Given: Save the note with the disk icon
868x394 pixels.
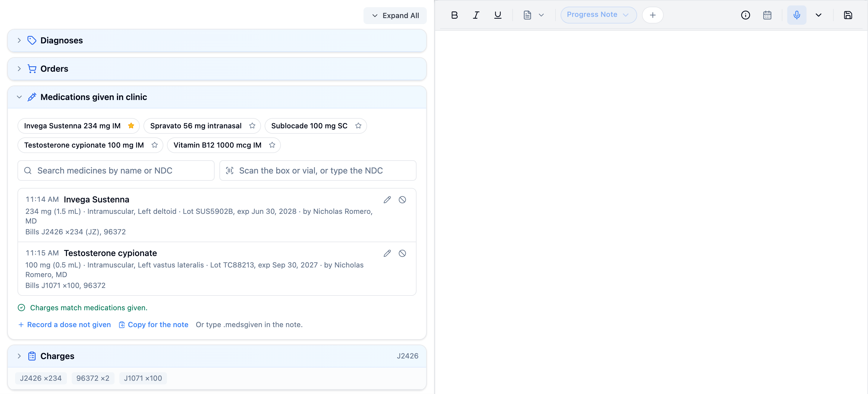Looking at the screenshot, I should (848, 15).
